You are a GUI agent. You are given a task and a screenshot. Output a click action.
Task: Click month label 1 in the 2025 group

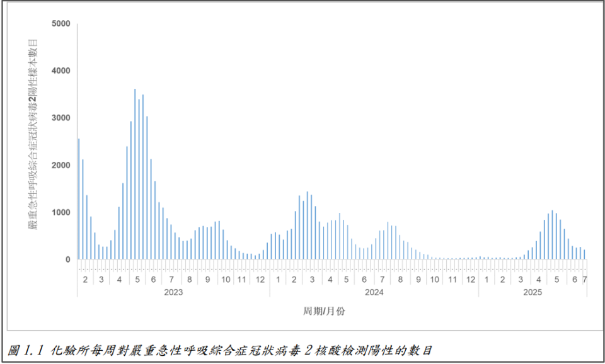(487, 280)
